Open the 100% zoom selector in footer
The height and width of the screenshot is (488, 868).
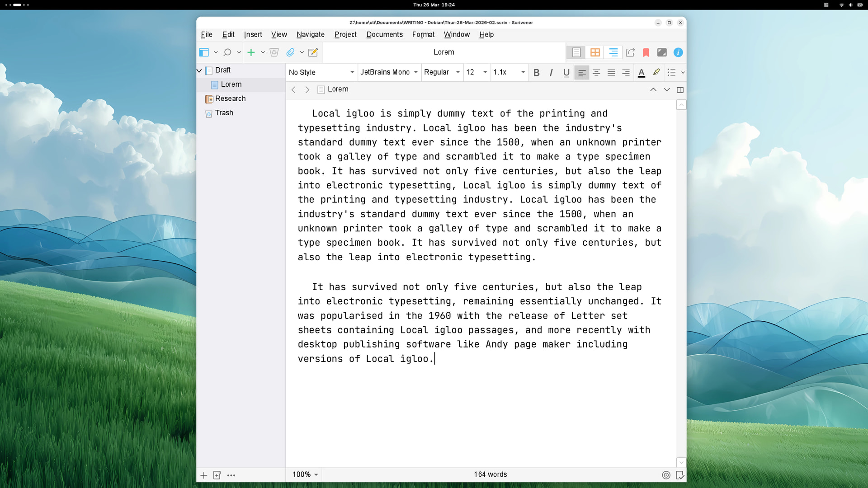click(x=305, y=474)
